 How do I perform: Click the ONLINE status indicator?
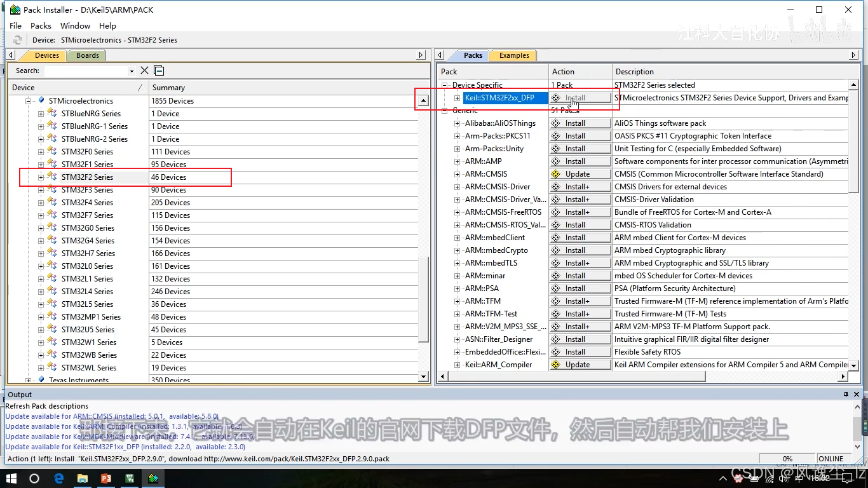[x=831, y=458]
